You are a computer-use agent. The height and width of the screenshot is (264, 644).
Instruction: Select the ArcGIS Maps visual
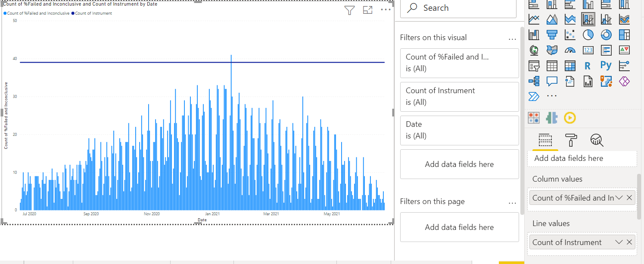[606, 81]
